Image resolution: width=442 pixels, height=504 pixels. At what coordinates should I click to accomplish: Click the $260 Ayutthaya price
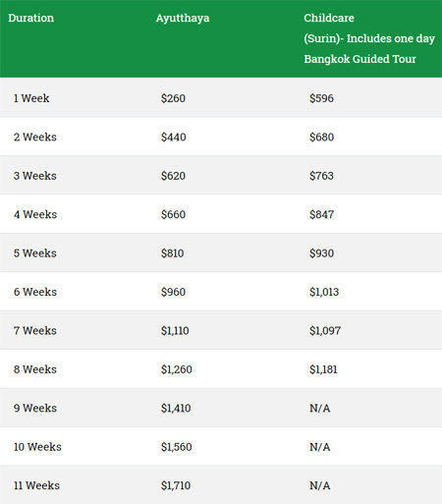click(173, 98)
